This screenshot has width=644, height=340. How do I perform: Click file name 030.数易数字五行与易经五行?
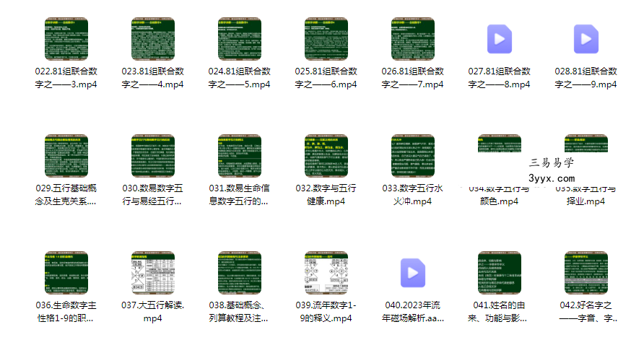pyautogui.click(x=153, y=195)
